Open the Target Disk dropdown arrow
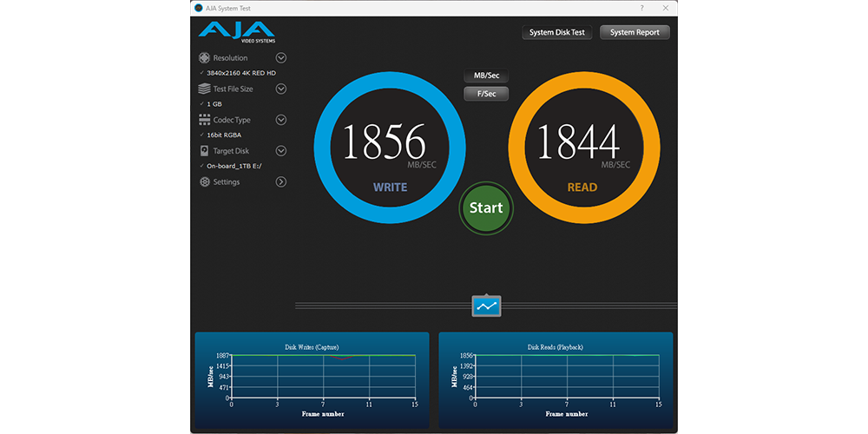 coord(281,151)
